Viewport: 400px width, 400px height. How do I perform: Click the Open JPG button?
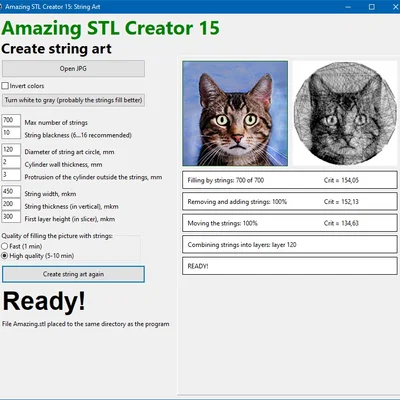tap(73, 69)
